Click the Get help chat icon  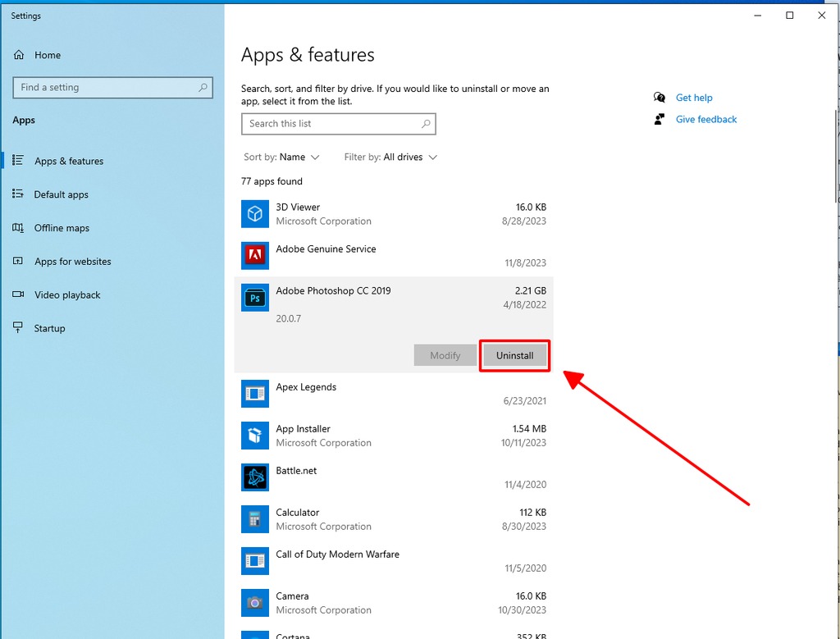point(660,98)
